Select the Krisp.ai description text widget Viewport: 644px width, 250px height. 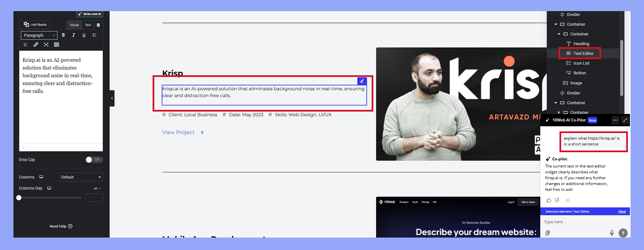pos(264,95)
